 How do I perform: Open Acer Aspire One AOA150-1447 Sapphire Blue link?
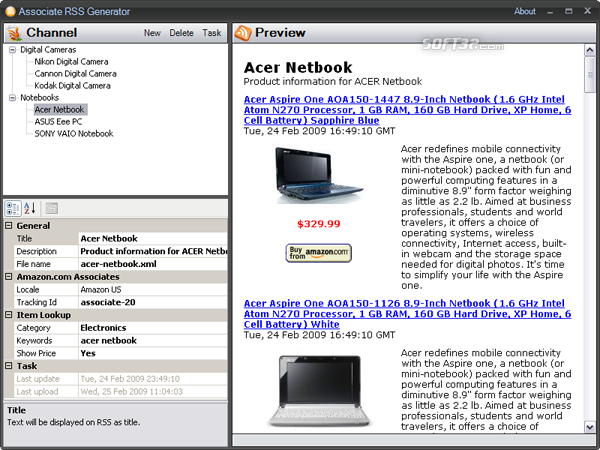click(408, 110)
